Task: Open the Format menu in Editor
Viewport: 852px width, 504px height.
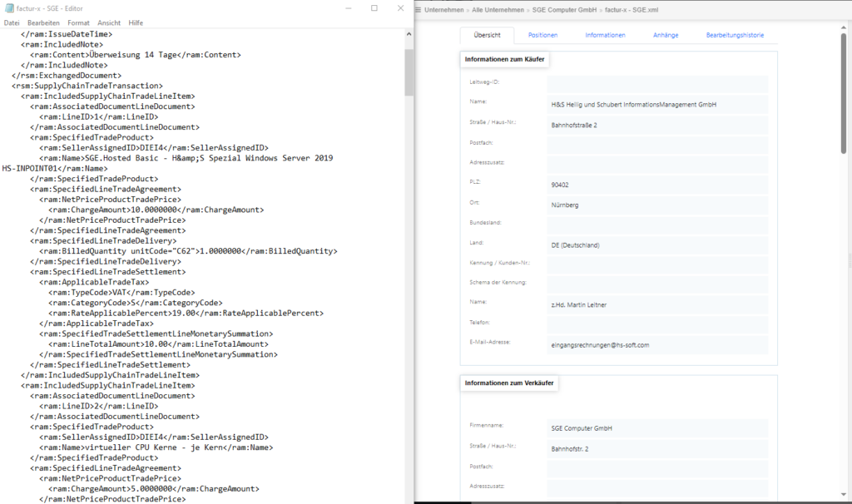Action: coord(78,22)
